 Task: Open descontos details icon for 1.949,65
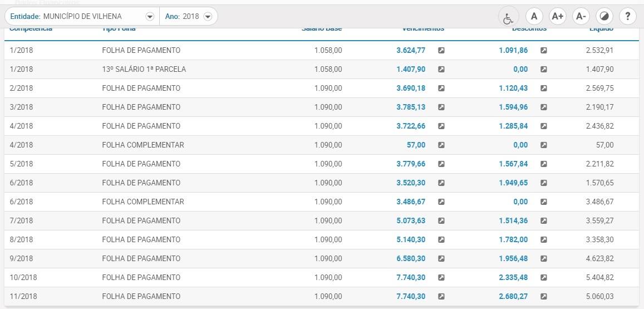pyautogui.click(x=543, y=183)
